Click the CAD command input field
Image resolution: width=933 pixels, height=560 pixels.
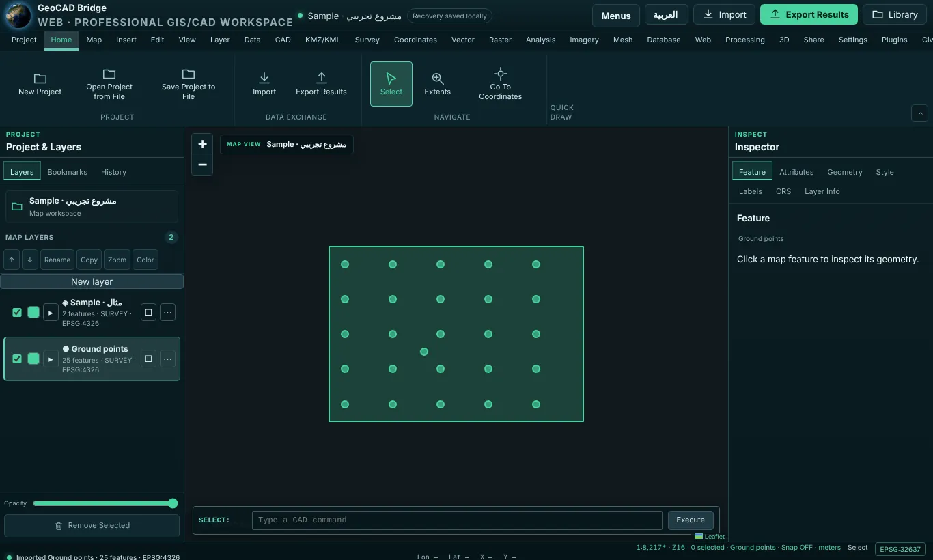457,520
